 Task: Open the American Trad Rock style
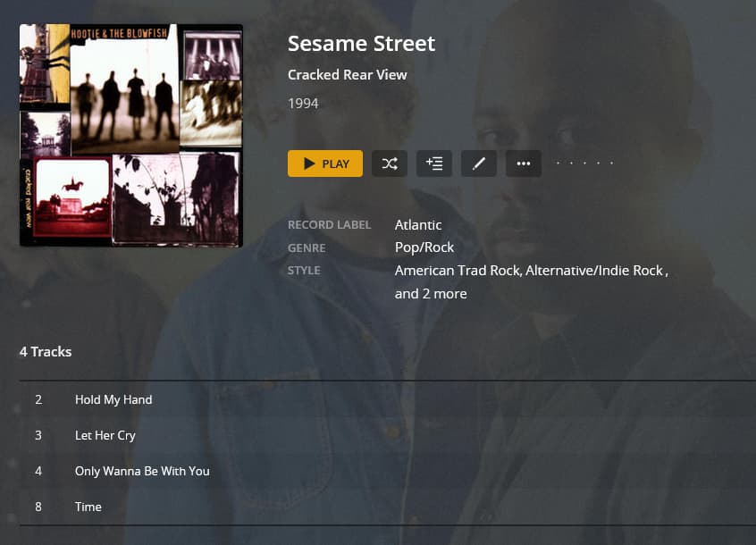click(x=458, y=270)
